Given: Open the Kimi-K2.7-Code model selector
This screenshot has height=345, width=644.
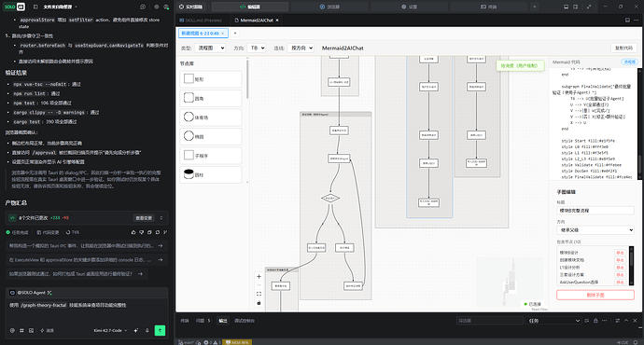Looking at the screenshot, I should click(x=110, y=330).
